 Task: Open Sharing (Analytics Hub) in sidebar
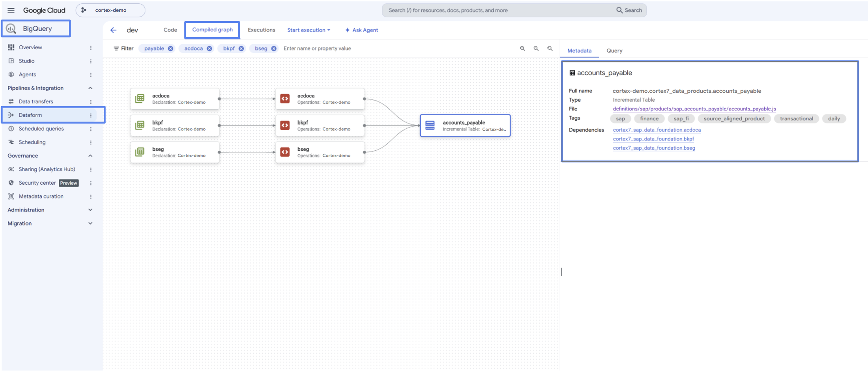[x=47, y=169]
